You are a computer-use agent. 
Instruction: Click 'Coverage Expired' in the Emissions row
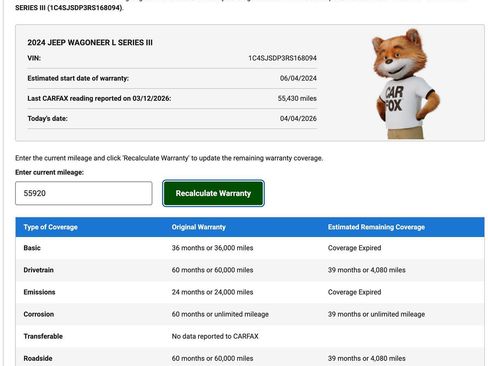tap(354, 292)
